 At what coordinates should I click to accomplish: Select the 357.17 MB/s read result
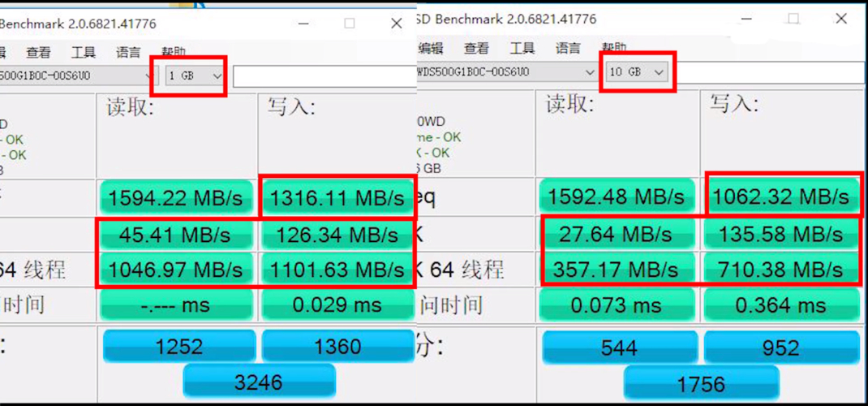click(617, 270)
